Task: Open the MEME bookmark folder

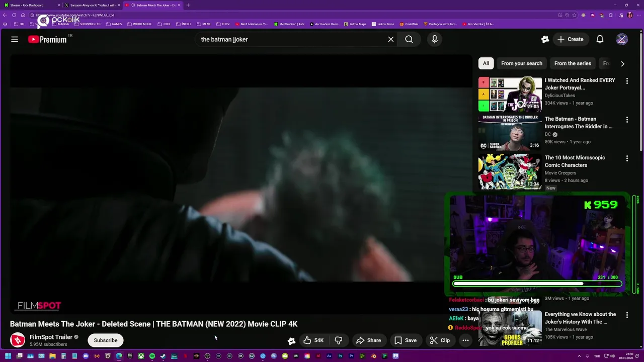Action: 204,24
